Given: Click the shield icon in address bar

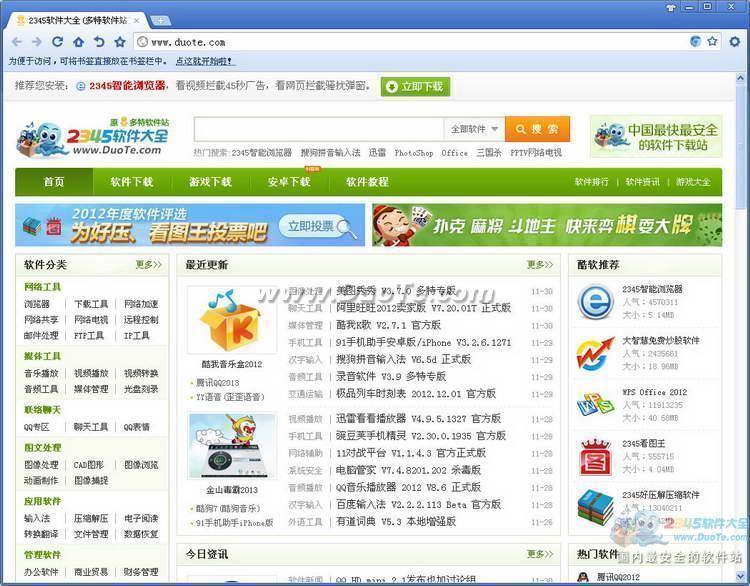Looking at the screenshot, I should point(695,41).
